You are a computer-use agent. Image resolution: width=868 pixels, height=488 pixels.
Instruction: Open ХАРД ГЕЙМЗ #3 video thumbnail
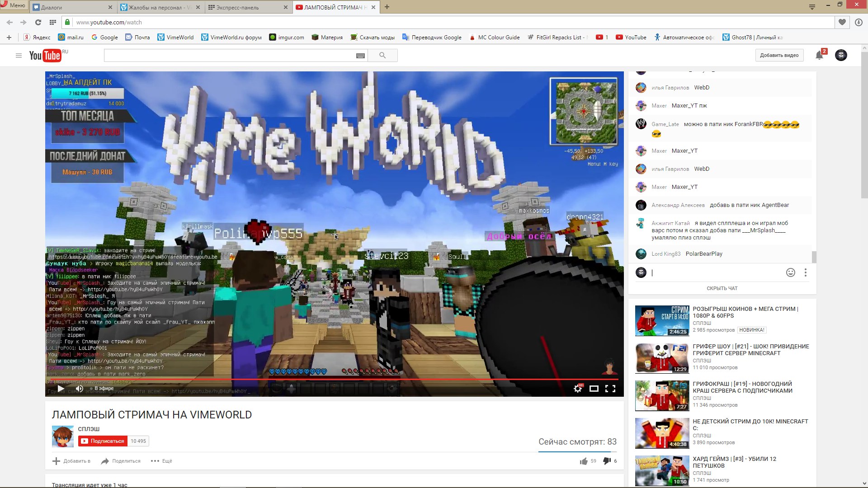[x=662, y=471]
